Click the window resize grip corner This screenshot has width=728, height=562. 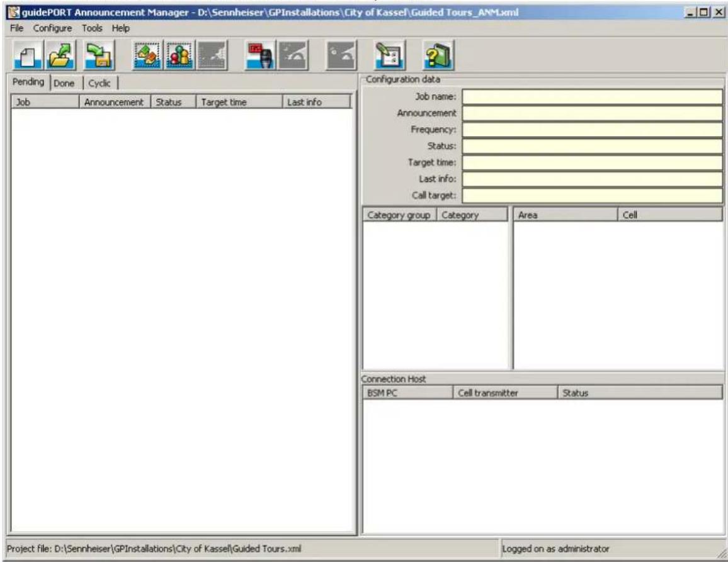[722, 553]
